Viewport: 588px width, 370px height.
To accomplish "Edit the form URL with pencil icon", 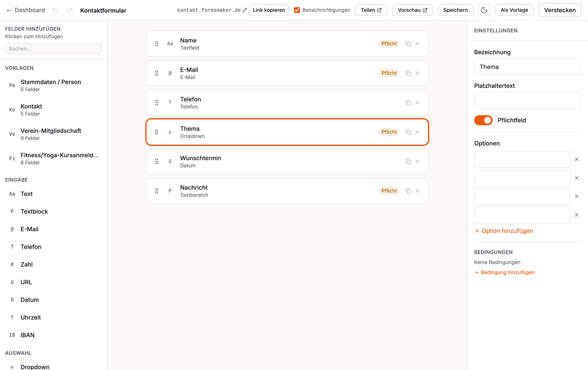I will point(245,10).
